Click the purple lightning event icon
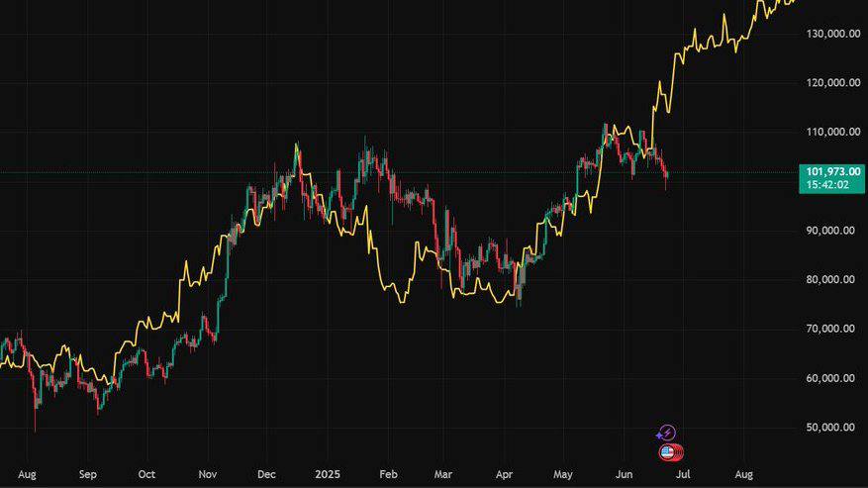This screenshot has width=868, height=488. (x=667, y=433)
